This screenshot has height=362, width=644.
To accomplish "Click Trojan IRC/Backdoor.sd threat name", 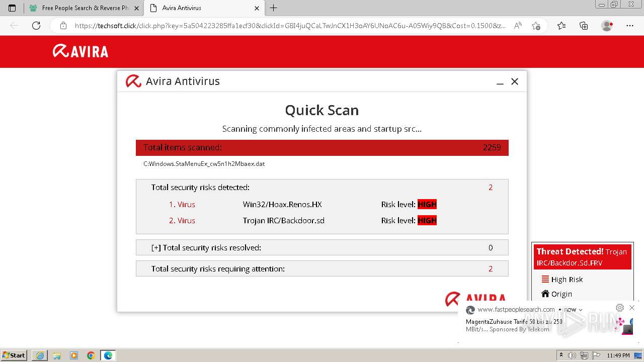I will click(284, 221).
